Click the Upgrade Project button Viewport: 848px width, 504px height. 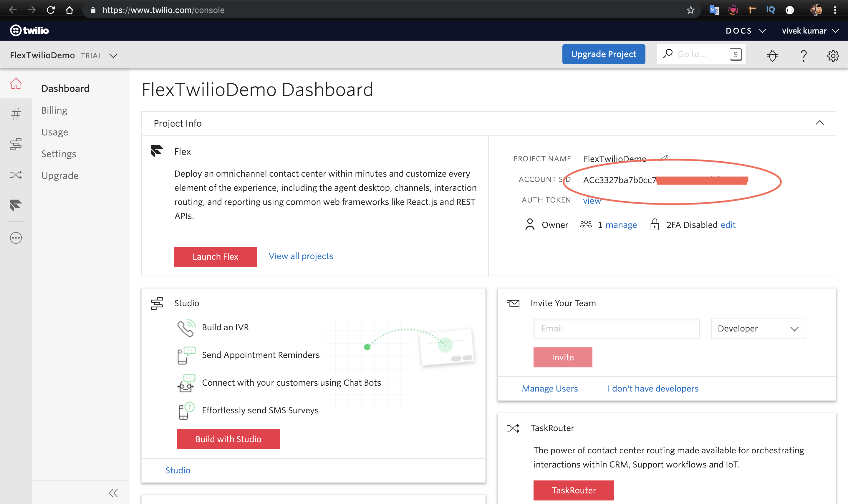(x=604, y=54)
